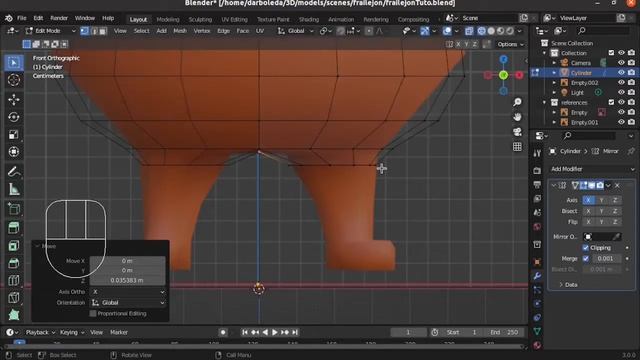The width and height of the screenshot is (640, 360).
Task: Expand the Data section of Mirror modifier
Action: click(x=568, y=284)
